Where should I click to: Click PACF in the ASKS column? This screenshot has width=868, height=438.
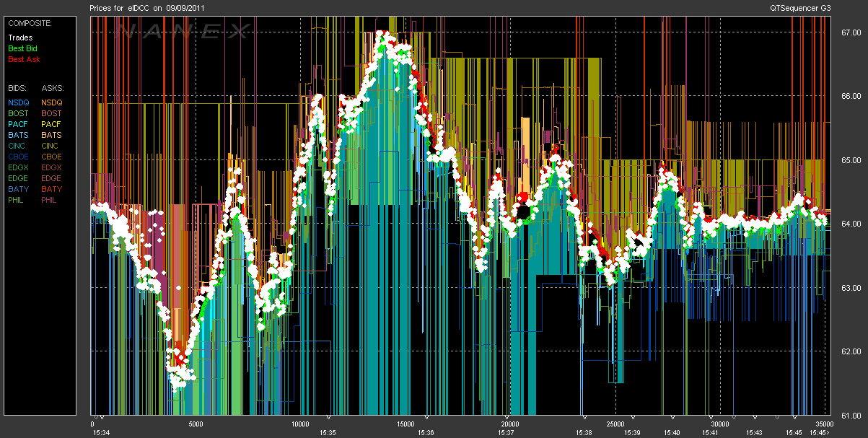pos(52,124)
